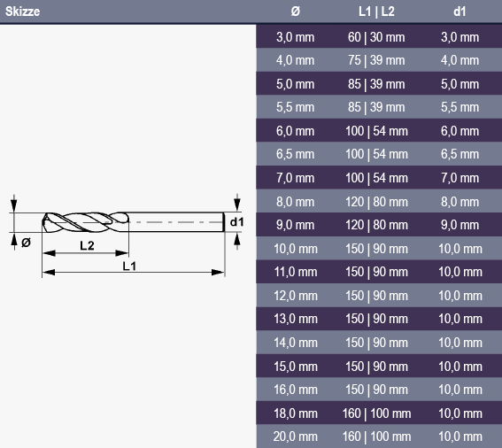Screen dimensions: 502x448
Task: Click the 20,0 mm diameter cell
Action: 295,436
